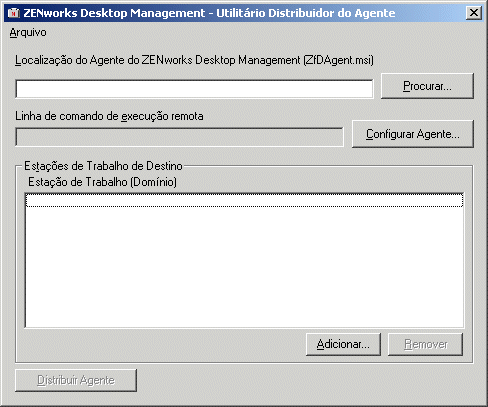Click the remote execution command line field
Screen dimensions: 488x407
[179, 137]
